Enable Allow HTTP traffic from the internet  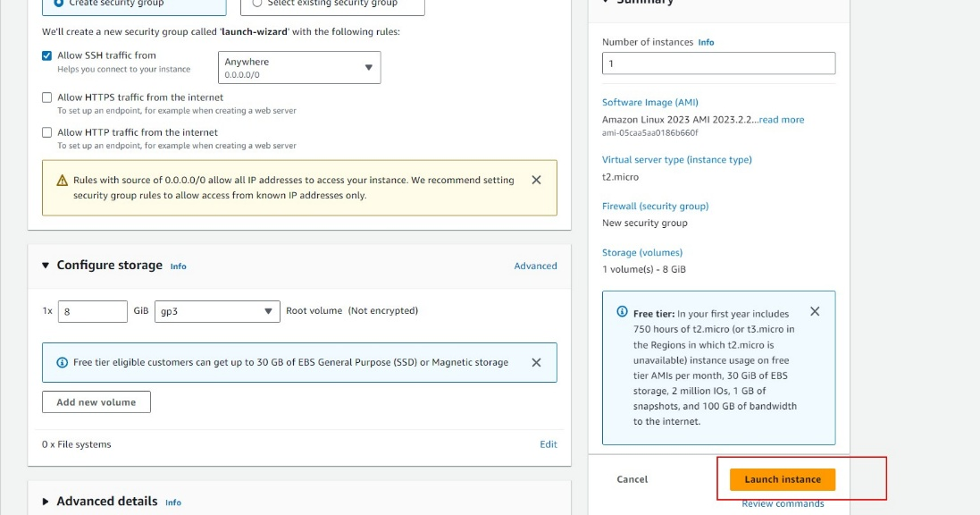(x=47, y=132)
